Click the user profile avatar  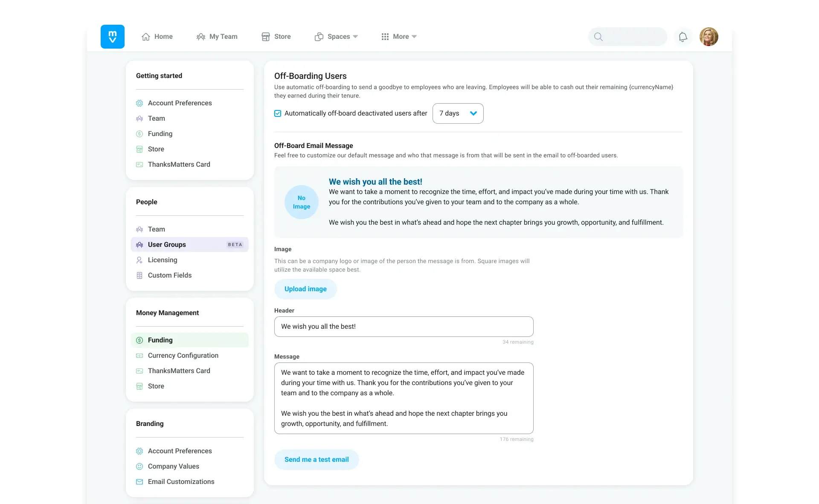tap(709, 37)
